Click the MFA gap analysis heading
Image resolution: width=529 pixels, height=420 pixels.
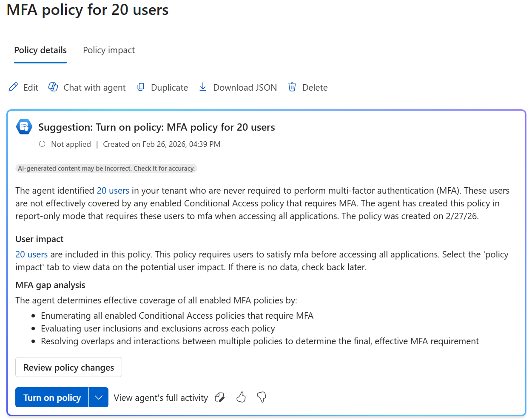(x=50, y=285)
